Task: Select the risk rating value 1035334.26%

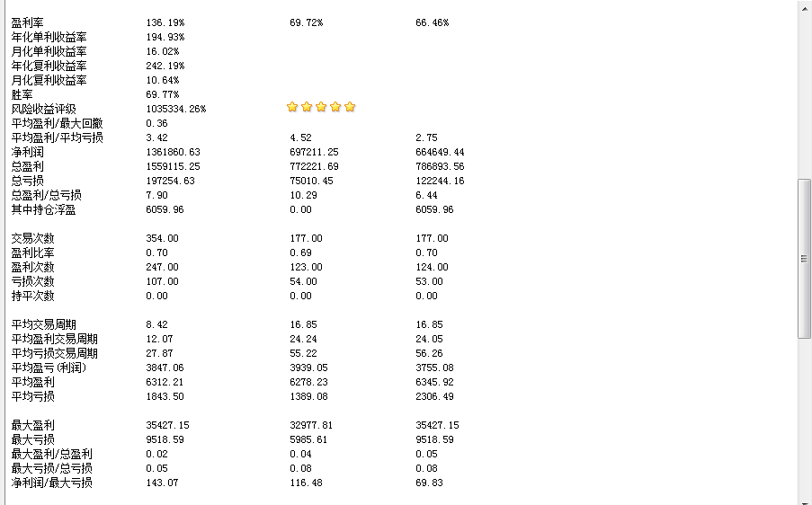Action: pos(176,109)
